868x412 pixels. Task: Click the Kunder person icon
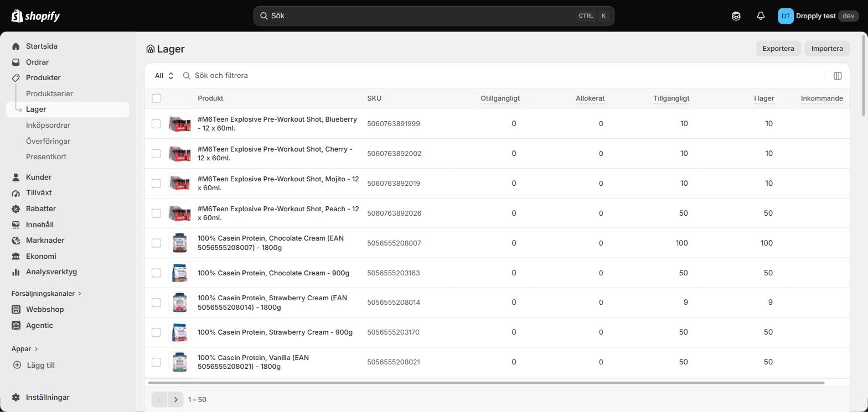tap(16, 178)
